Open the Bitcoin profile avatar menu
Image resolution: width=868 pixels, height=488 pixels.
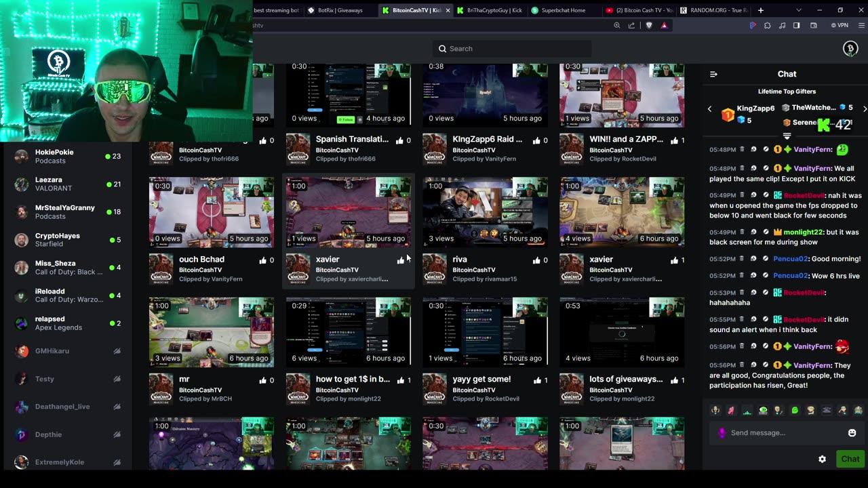(850, 48)
